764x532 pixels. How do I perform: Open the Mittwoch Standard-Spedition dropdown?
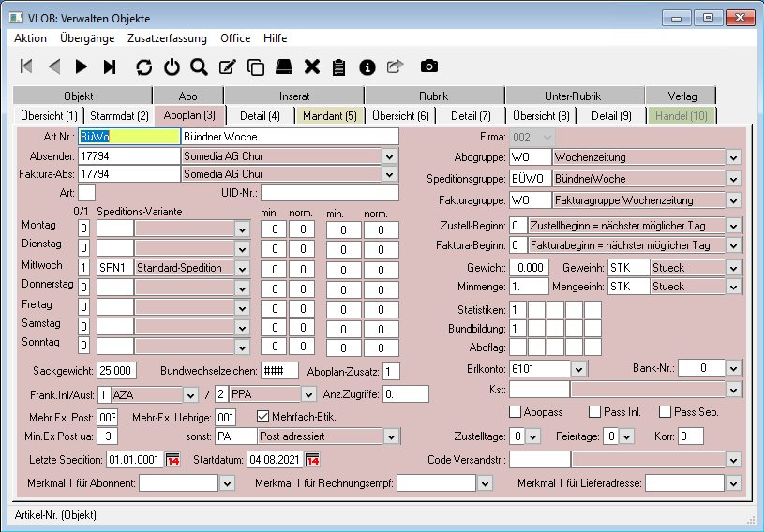pyautogui.click(x=242, y=268)
